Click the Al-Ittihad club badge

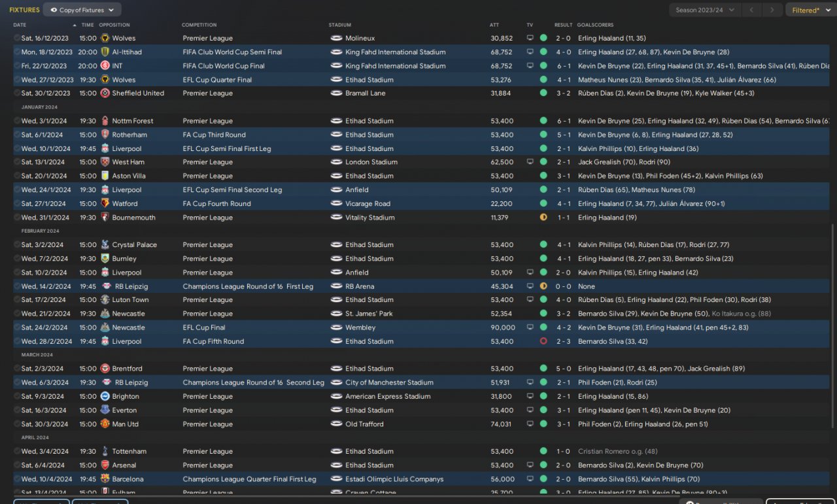coord(105,52)
